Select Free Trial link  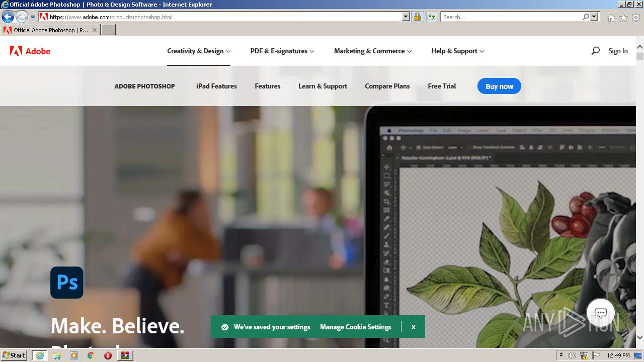pos(442,86)
